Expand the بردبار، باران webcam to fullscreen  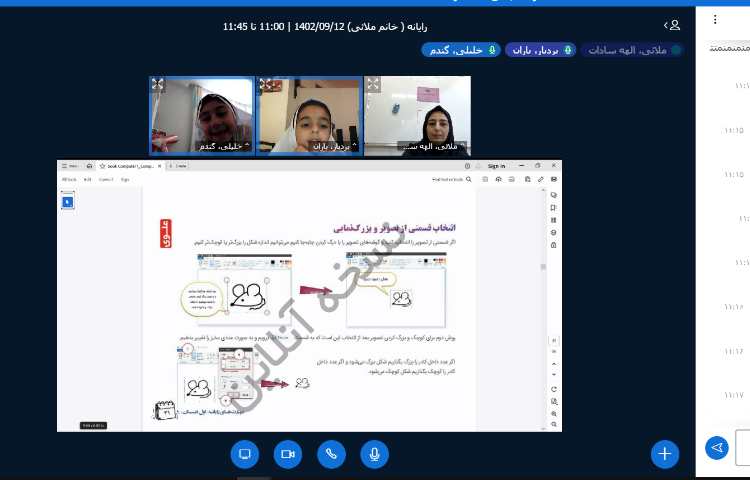click(265, 85)
